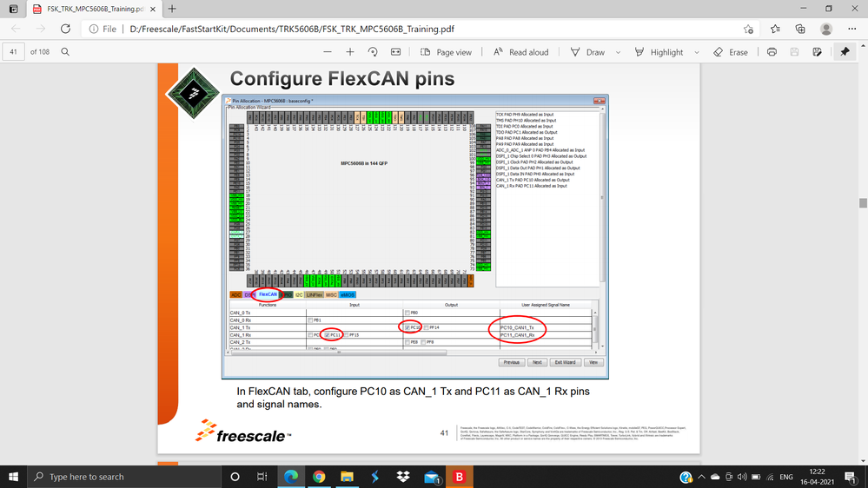The height and width of the screenshot is (488, 868).
Task: Print the PDF document
Action: coord(772,51)
